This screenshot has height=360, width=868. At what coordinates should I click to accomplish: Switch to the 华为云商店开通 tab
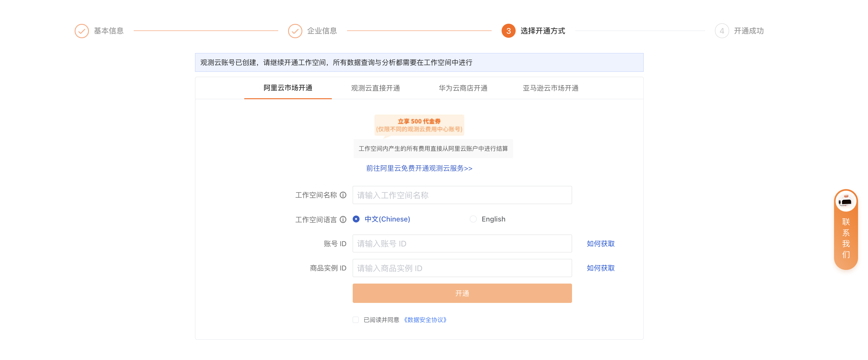pos(463,88)
